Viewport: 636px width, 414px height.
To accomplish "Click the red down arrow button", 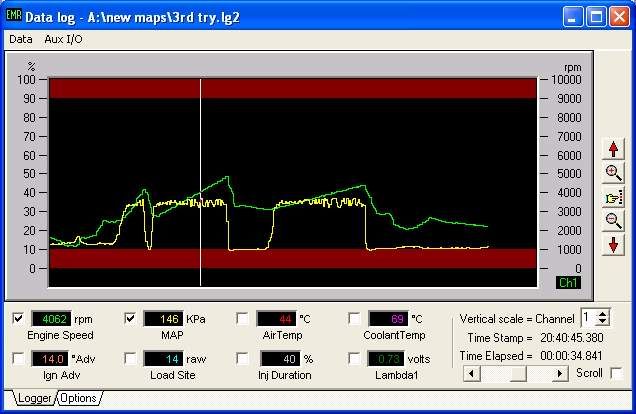I will 614,245.
